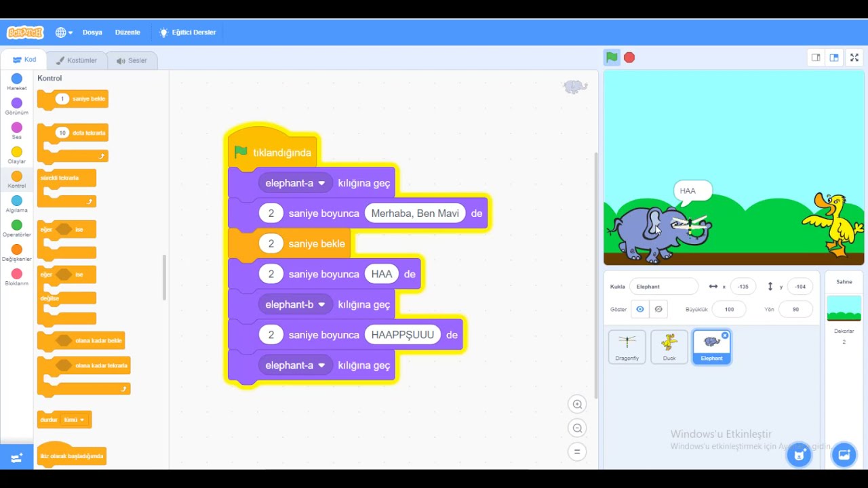The height and width of the screenshot is (488, 868).
Task: Select the Duck sprite thumbnail
Action: (x=669, y=347)
